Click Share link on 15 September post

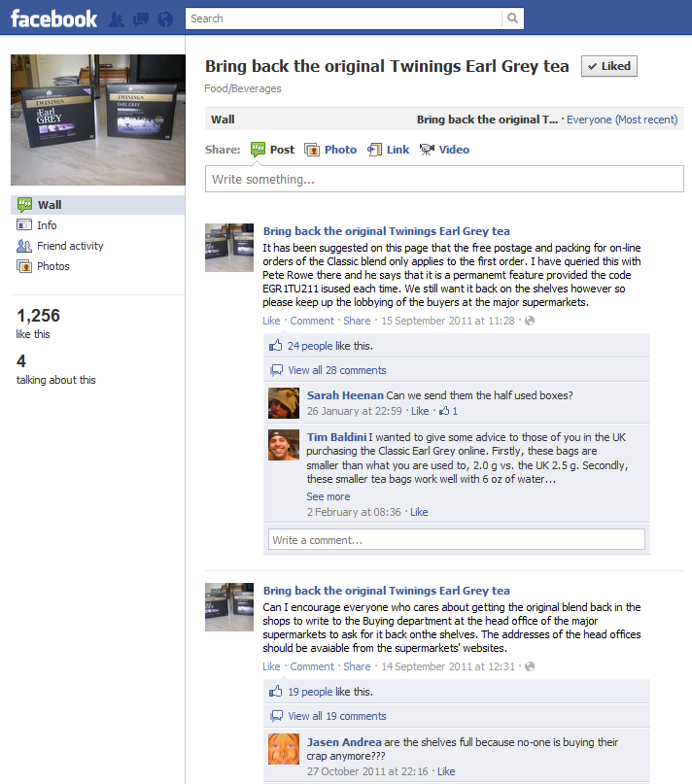click(357, 321)
